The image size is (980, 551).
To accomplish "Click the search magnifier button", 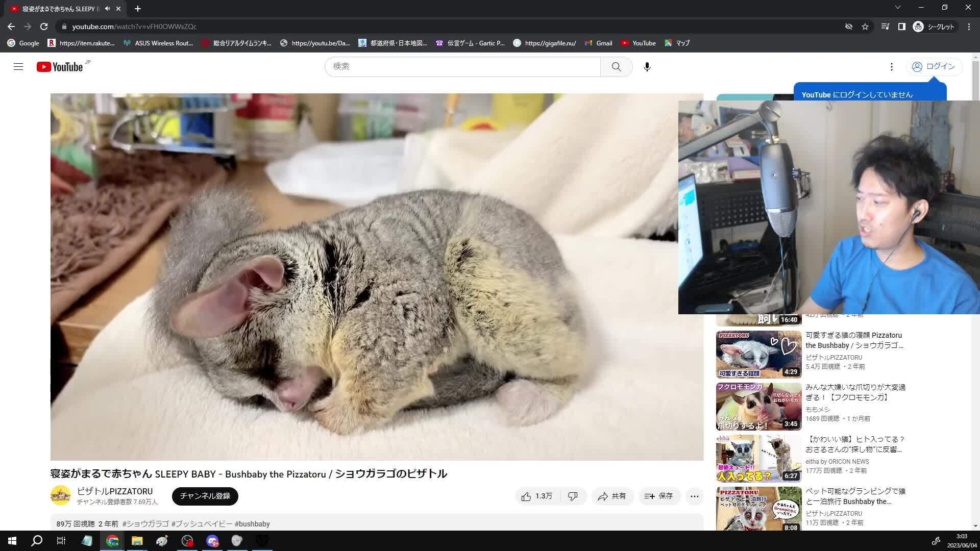I will coord(616,66).
